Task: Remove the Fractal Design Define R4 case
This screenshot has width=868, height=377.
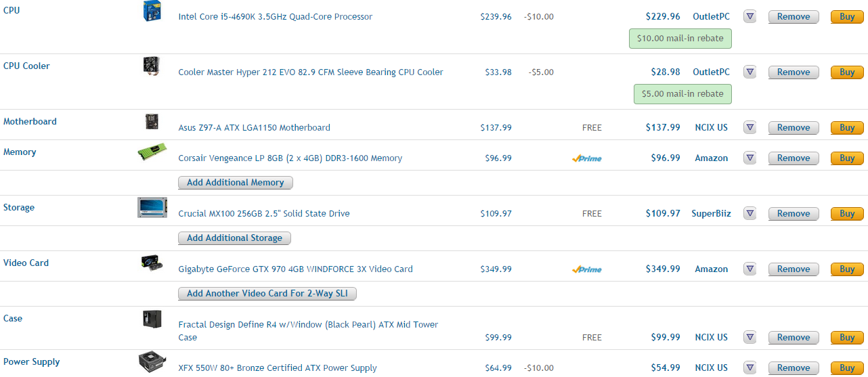Action: coord(794,337)
